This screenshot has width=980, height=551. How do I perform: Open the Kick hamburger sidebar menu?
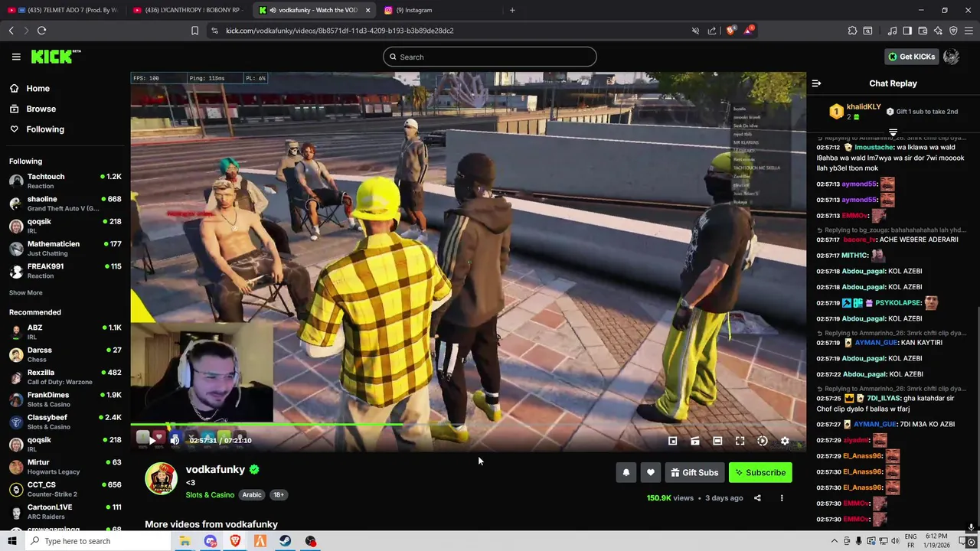pyautogui.click(x=16, y=57)
